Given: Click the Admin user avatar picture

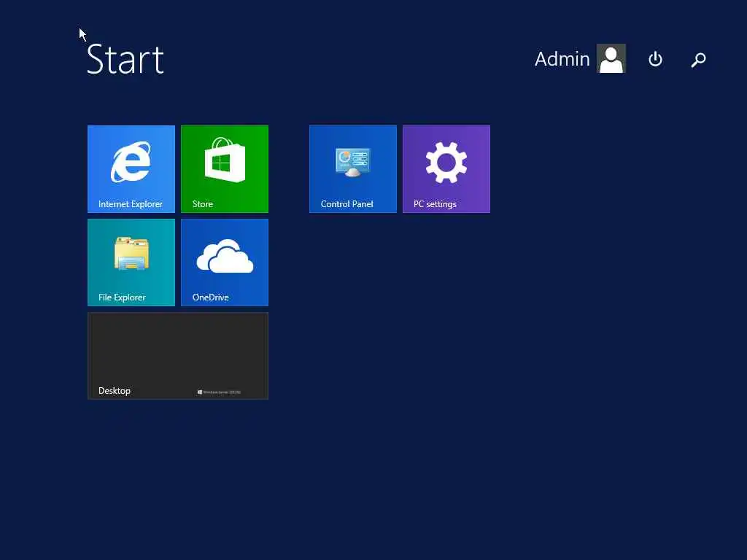Looking at the screenshot, I should coord(611,58).
